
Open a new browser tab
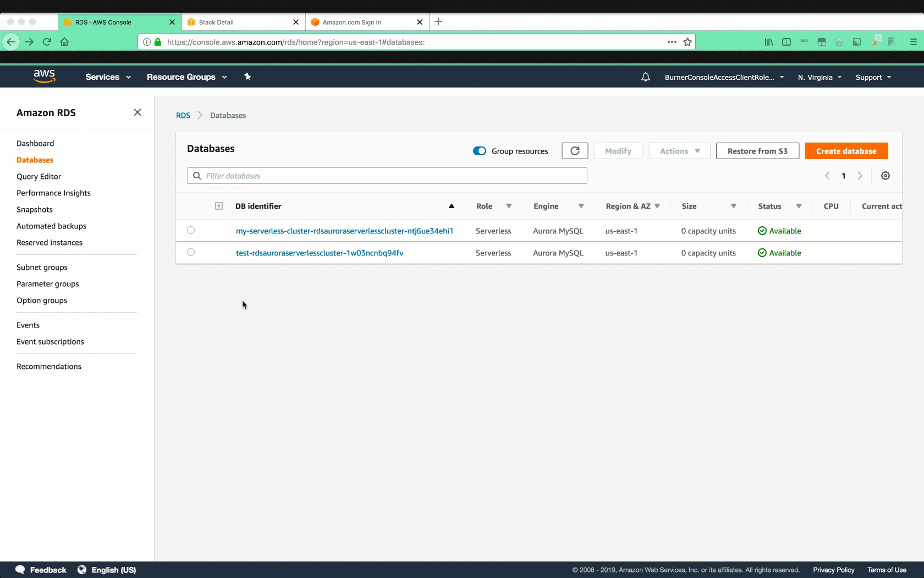438,21
